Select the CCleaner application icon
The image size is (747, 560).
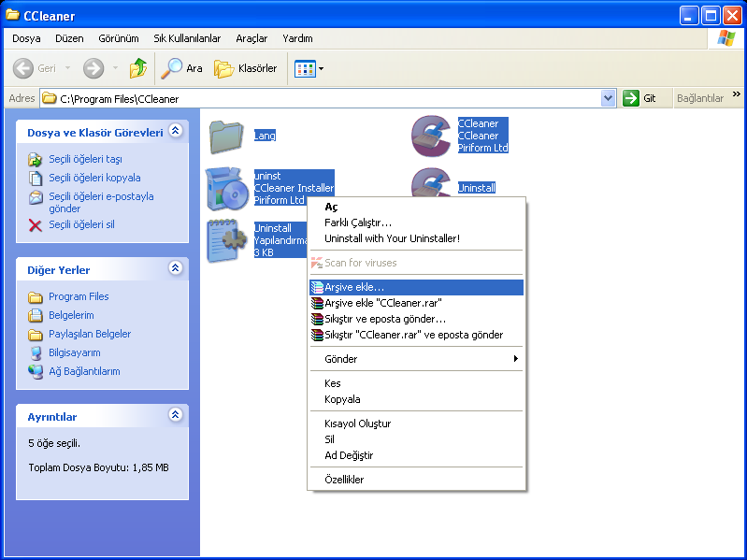[x=431, y=136]
